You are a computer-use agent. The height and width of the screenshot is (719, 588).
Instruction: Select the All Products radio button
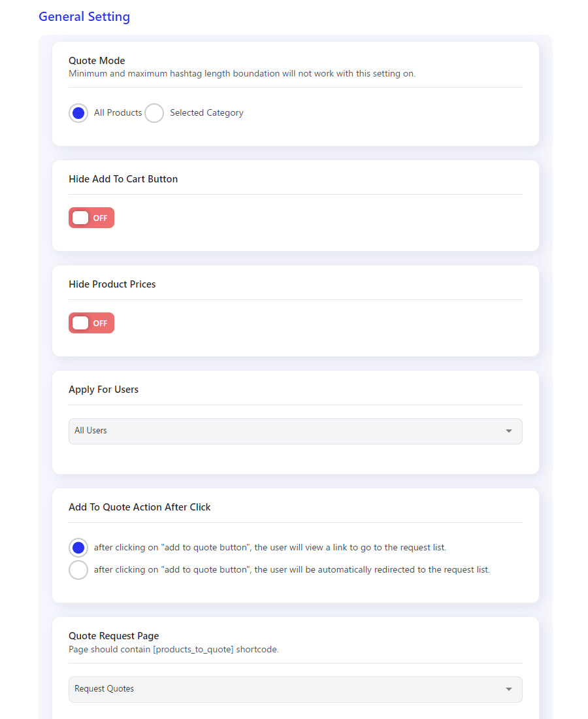[x=78, y=113]
